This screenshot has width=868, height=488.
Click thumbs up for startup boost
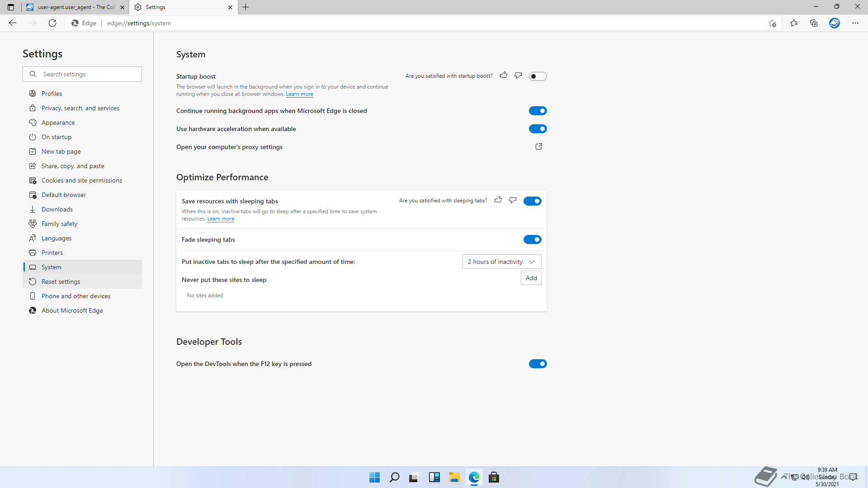point(504,75)
